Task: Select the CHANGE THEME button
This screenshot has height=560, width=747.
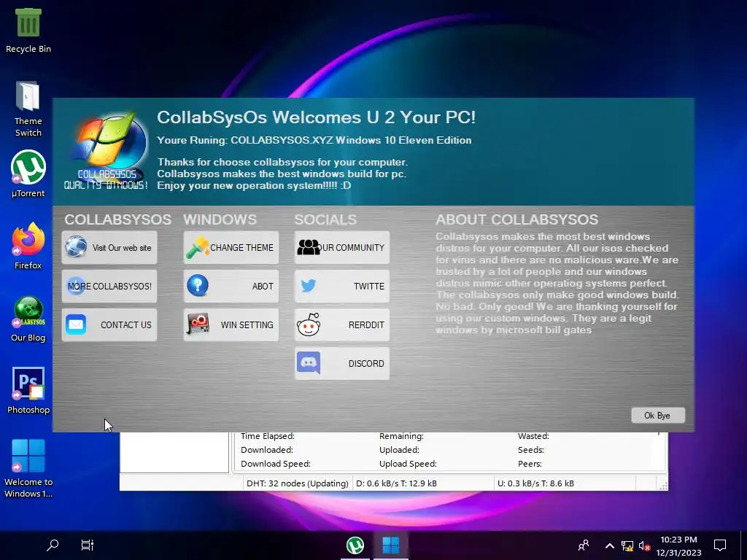Action: (x=231, y=248)
